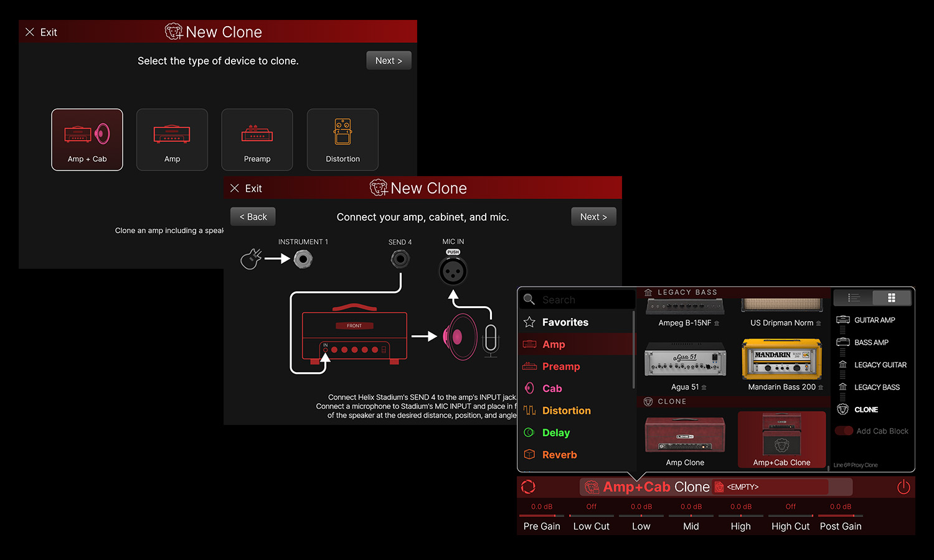Select the Distortion category
The width and height of the screenshot is (934, 560).
pos(576,411)
